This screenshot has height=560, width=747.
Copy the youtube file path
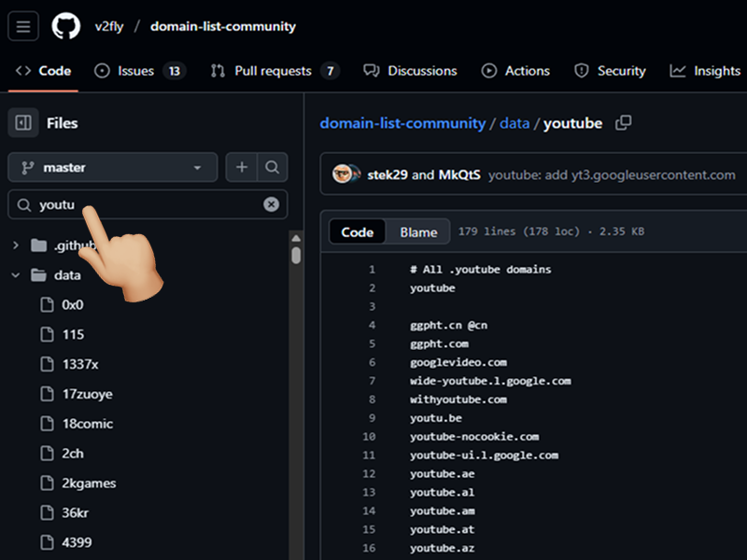pos(623,122)
